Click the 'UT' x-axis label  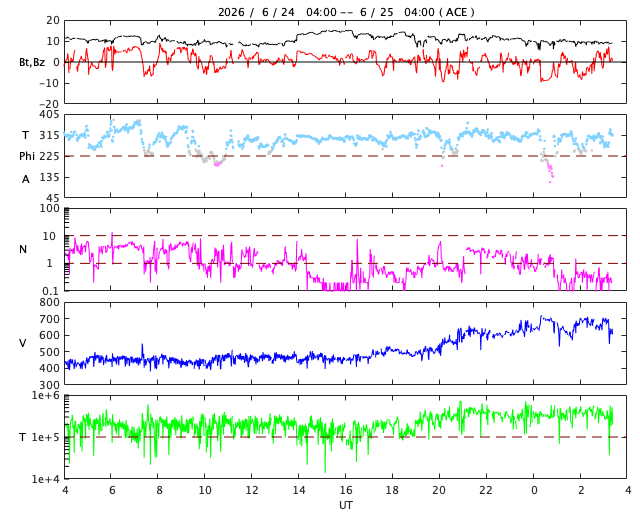[346, 505]
